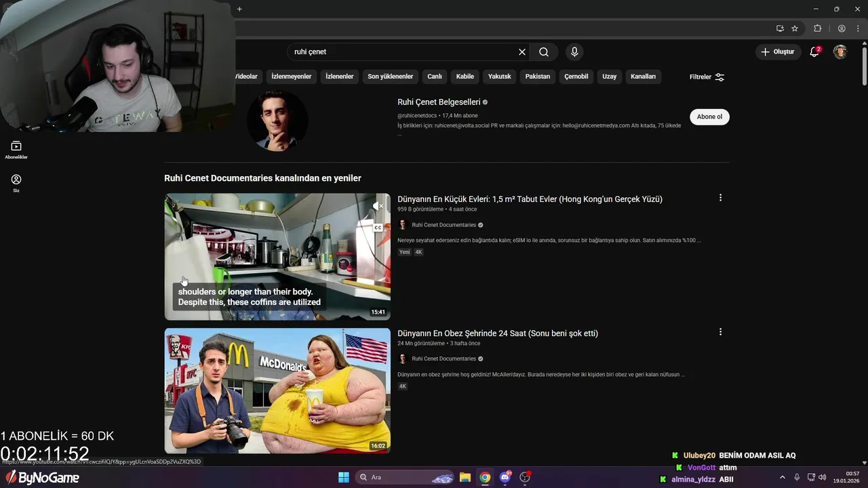Select the İzlenmeyenler filter chip
868x488 pixels.
(x=292, y=77)
